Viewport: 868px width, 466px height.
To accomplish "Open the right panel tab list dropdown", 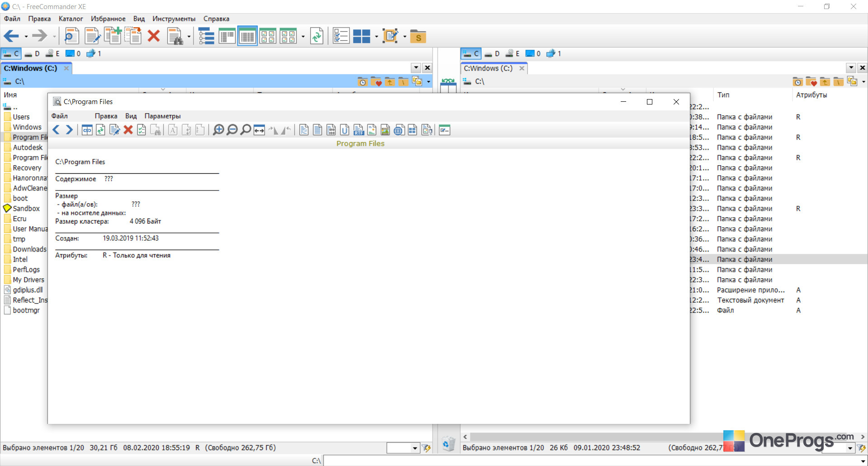I will [x=851, y=68].
